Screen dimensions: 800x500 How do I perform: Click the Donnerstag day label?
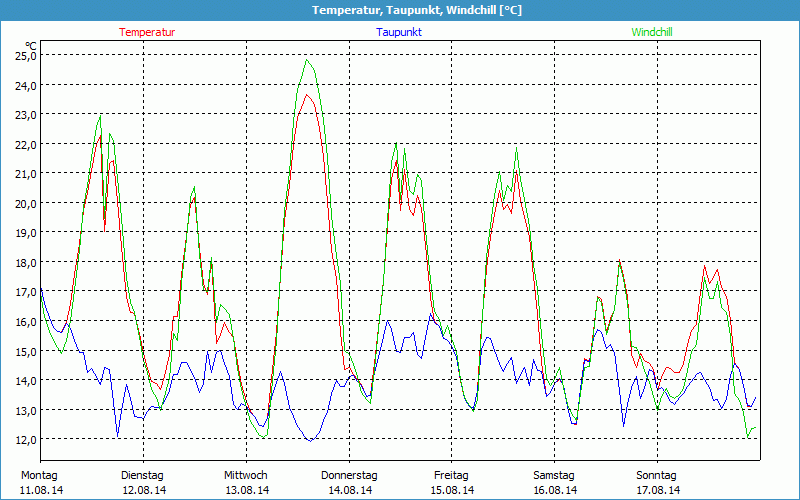tap(349, 476)
